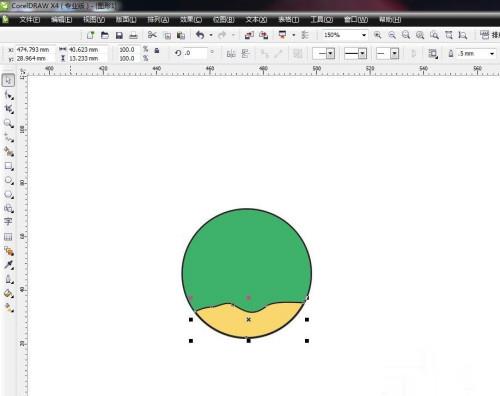This screenshot has height=396, width=500.
Task: Open the outline width .5 mm dropdown
Action: tap(492, 54)
